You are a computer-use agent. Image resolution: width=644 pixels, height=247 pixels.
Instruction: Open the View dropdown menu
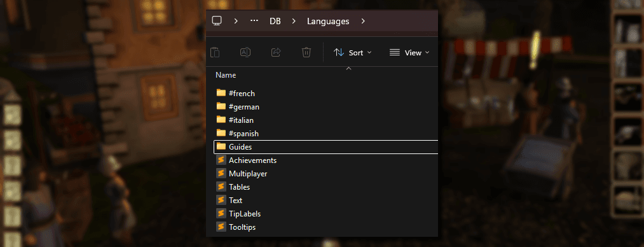pos(409,53)
